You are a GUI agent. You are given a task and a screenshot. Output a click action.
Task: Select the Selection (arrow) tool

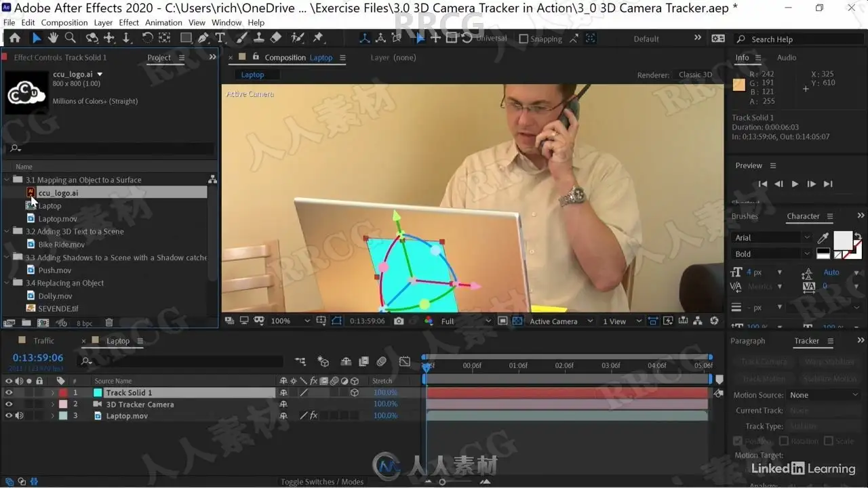[x=37, y=38]
